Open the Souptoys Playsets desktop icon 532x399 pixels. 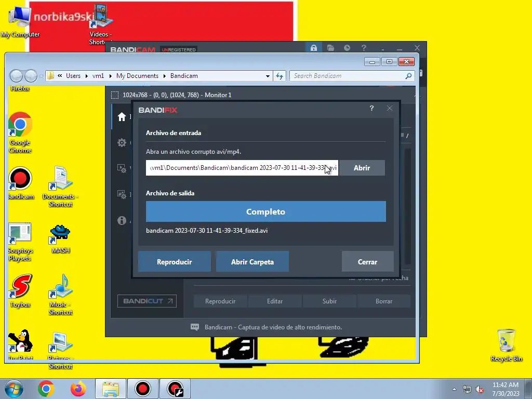20,242
